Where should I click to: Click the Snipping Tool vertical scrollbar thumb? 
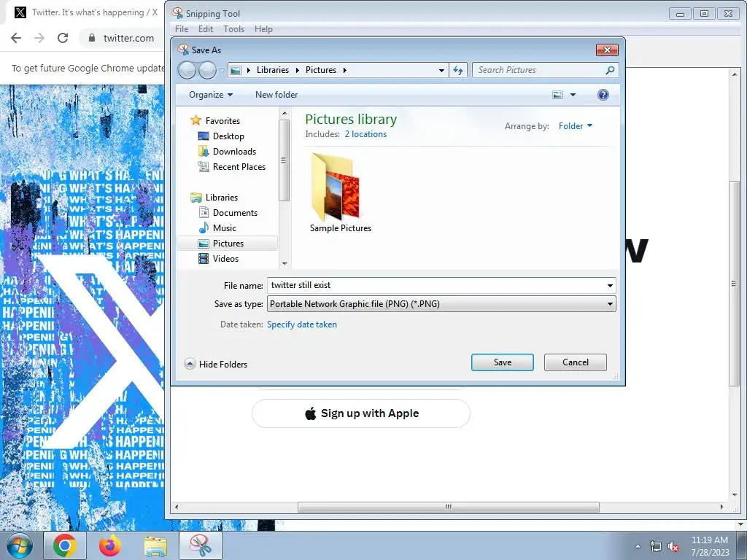(734, 284)
